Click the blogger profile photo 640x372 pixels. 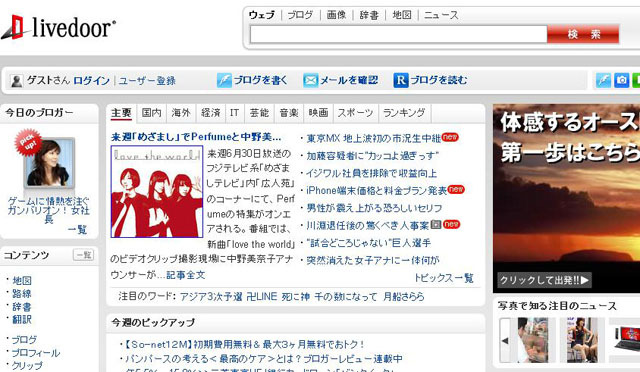click(x=49, y=163)
